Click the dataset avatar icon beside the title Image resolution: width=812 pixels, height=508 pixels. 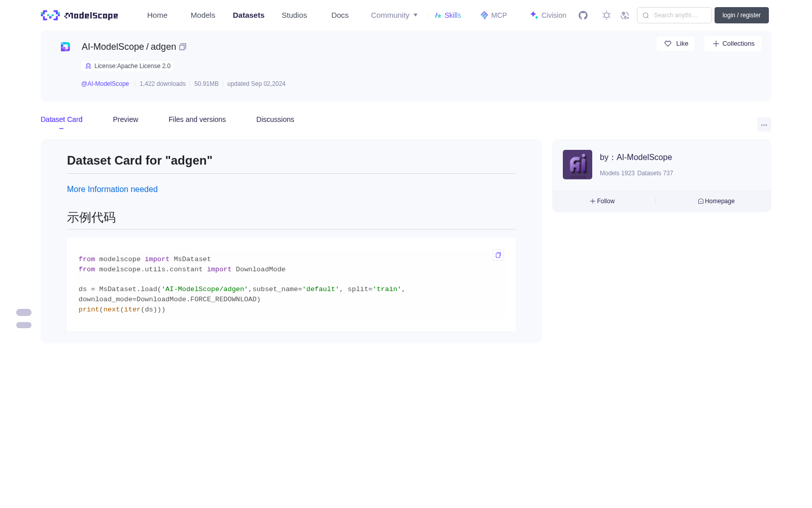pos(65,47)
